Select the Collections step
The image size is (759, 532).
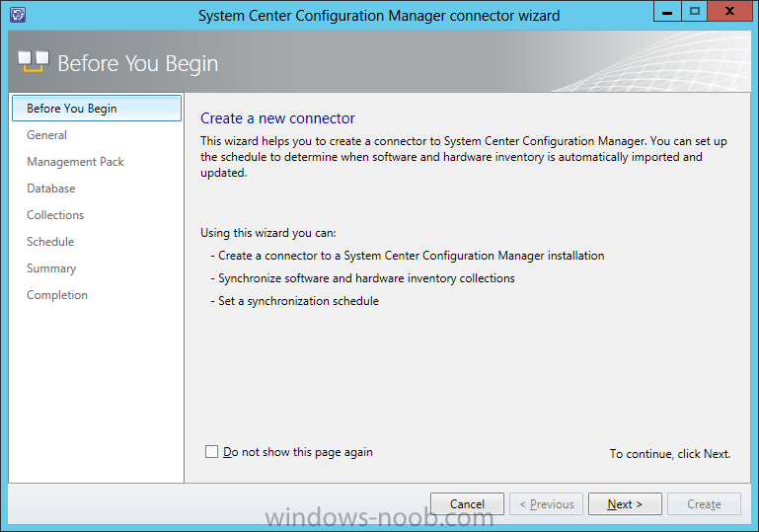pos(55,215)
